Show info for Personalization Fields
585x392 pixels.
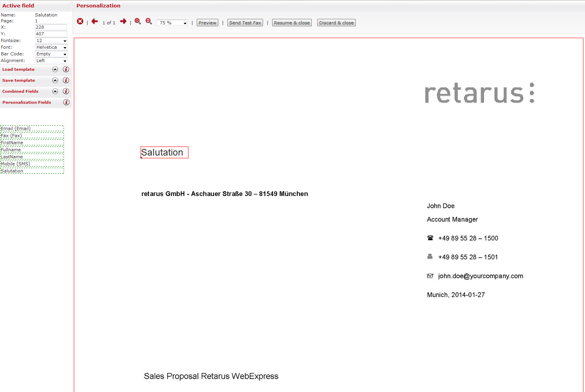click(66, 103)
